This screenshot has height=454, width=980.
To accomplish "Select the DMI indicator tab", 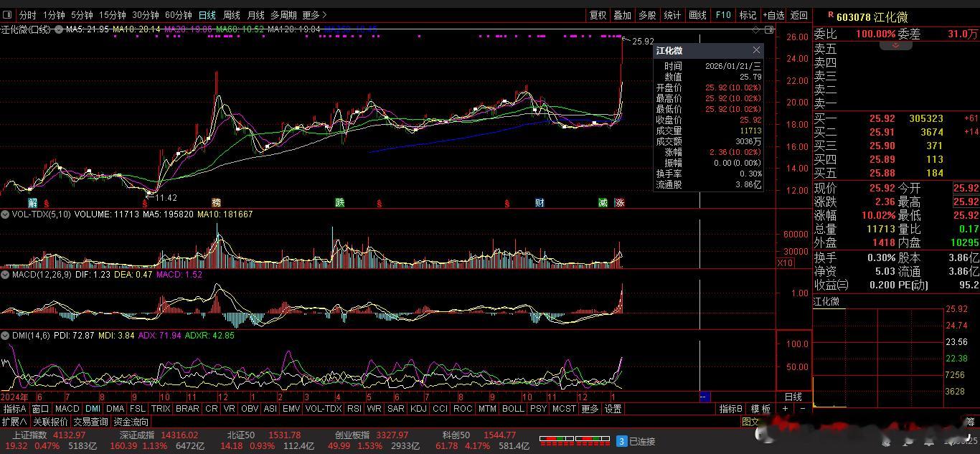I will 93,409.
